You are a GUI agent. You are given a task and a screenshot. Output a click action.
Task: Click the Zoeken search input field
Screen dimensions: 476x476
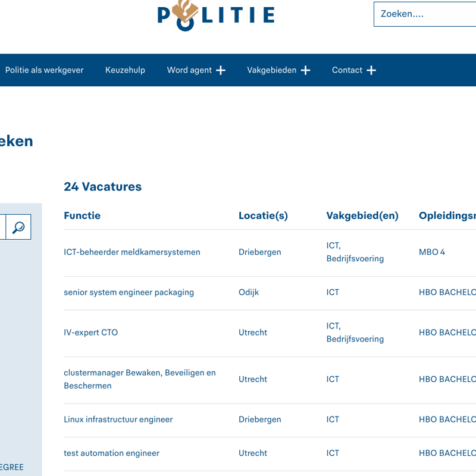425,14
